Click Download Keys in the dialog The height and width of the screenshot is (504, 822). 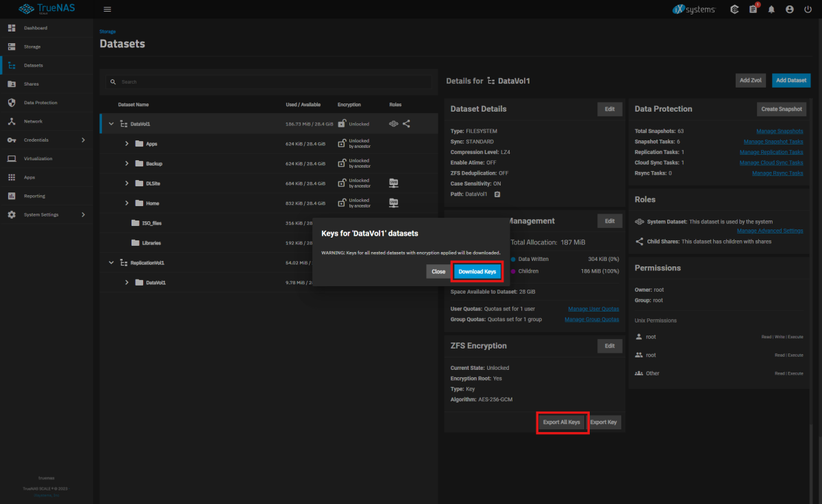coord(477,271)
